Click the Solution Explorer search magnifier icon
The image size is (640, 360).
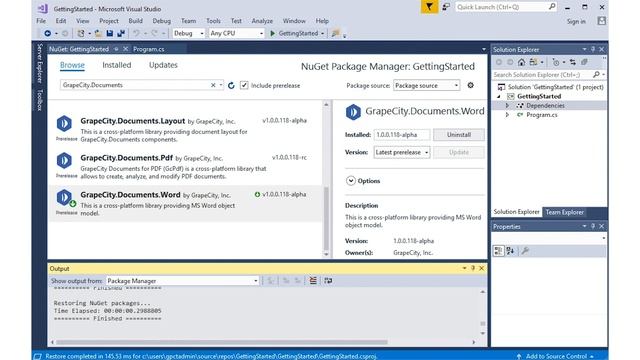[596, 75]
